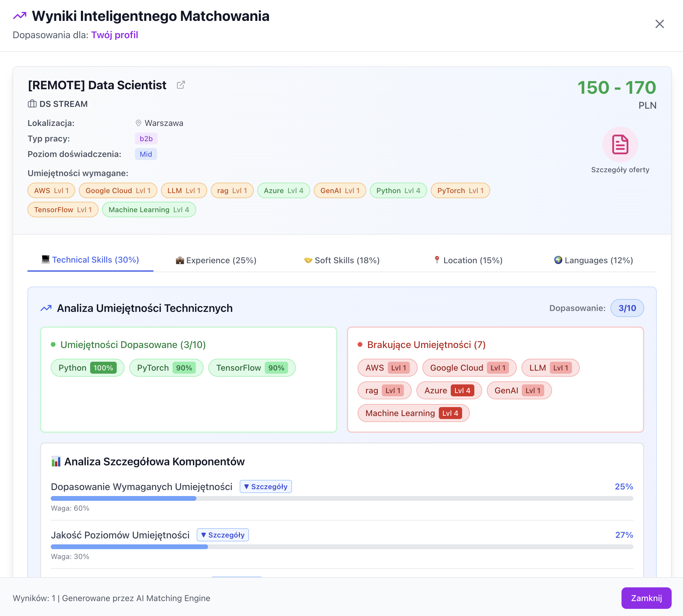Click the bar chart icon near Analiza Szczegółowa Komponentów
683x616 pixels.
pos(56,461)
